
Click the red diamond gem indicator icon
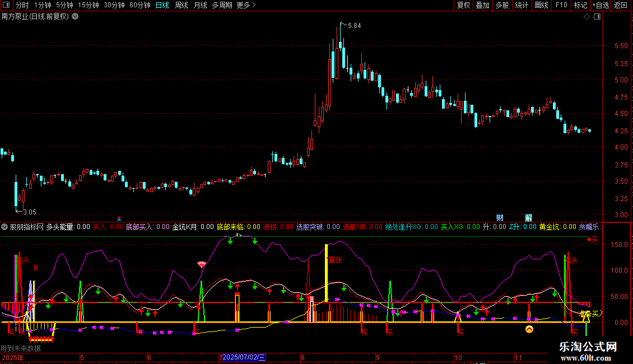[x=202, y=264]
